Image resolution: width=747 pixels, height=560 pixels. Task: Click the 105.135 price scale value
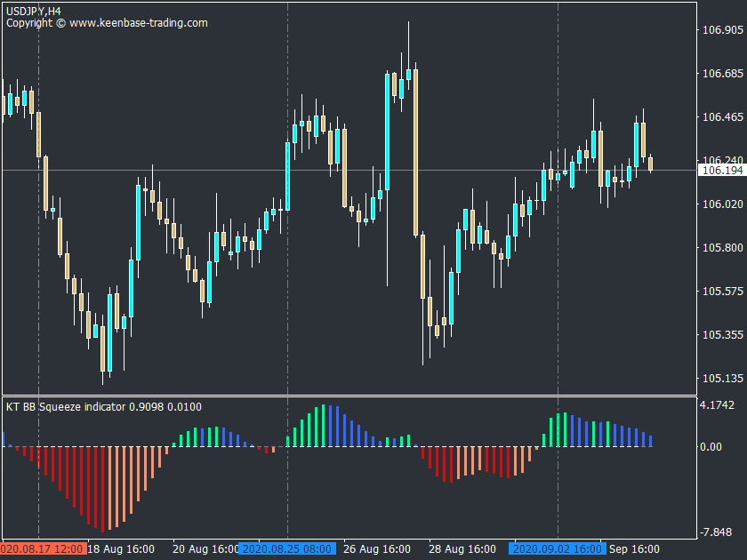click(x=723, y=379)
